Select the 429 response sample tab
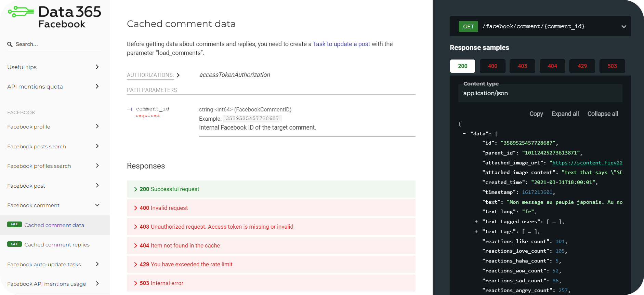Image resolution: width=644 pixels, height=295 pixels. pyautogui.click(x=582, y=66)
